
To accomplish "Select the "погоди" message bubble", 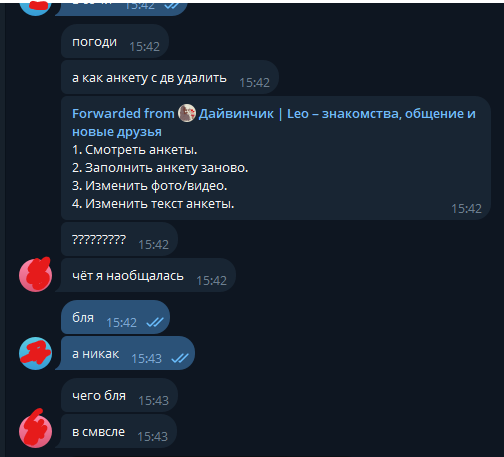I will click(x=115, y=42).
